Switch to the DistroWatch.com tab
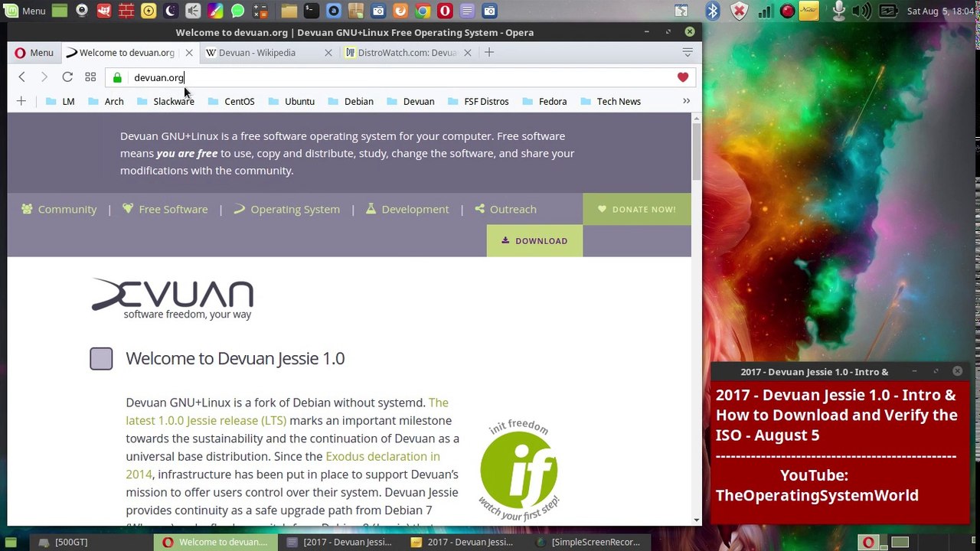The width and height of the screenshot is (980, 551). point(407,53)
